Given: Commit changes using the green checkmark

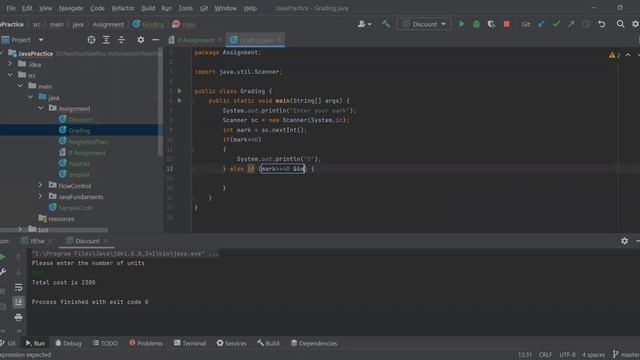Looking at the screenshot, I should tap(556, 24).
